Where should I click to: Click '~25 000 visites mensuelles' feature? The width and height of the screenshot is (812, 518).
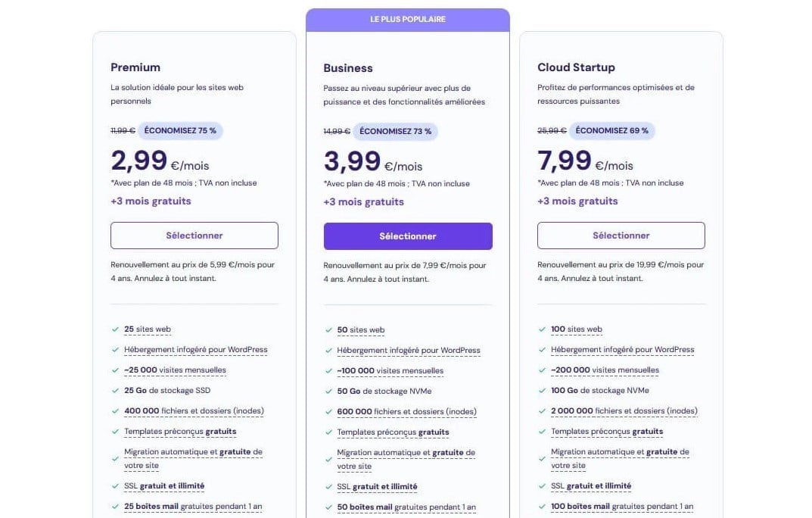tap(175, 370)
